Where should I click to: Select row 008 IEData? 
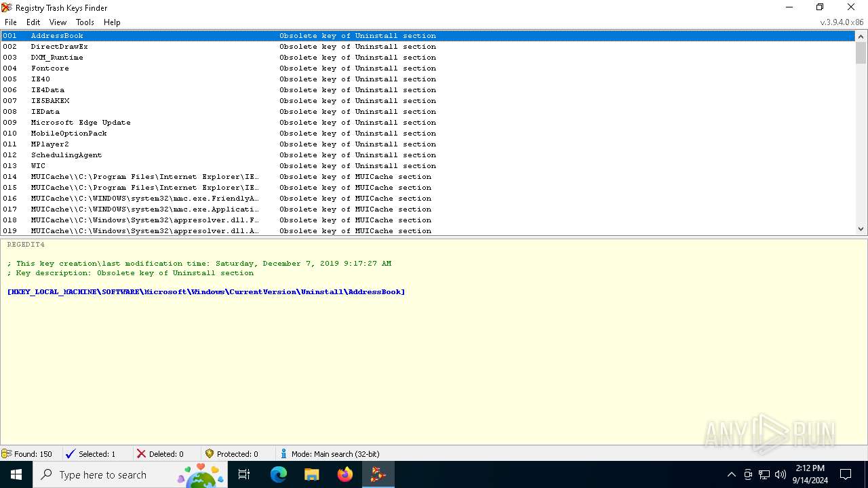(x=428, y=112)
